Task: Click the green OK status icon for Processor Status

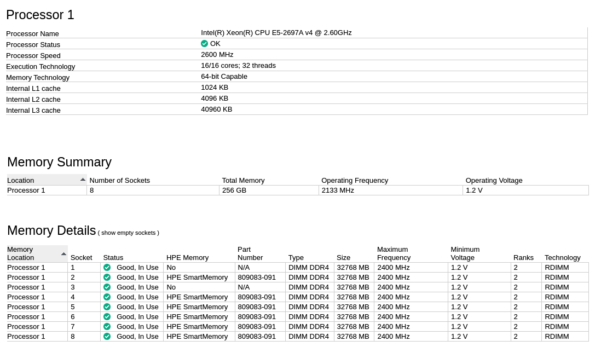Action: pos(204,44)
